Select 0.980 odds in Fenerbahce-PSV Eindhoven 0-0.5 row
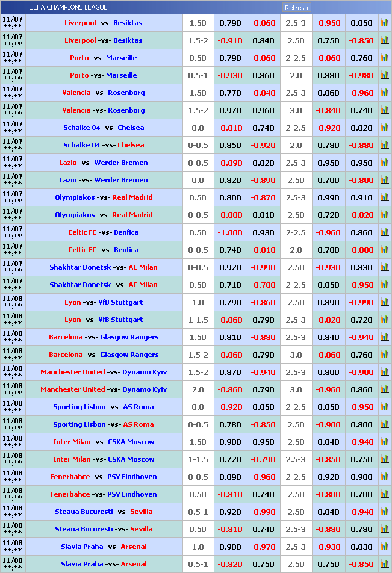The image size is (392, 573). [x=361, y=477]
